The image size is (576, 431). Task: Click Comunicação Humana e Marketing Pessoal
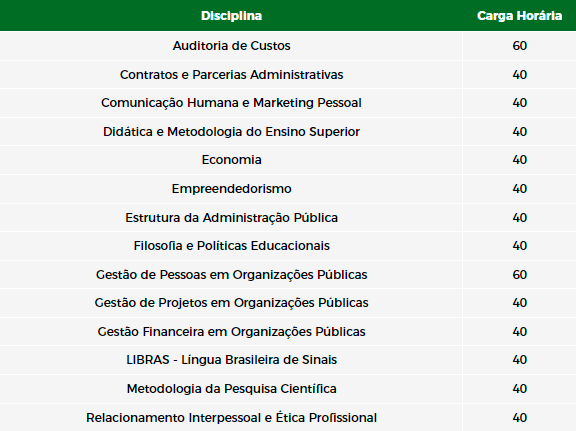tap(231, 103)
